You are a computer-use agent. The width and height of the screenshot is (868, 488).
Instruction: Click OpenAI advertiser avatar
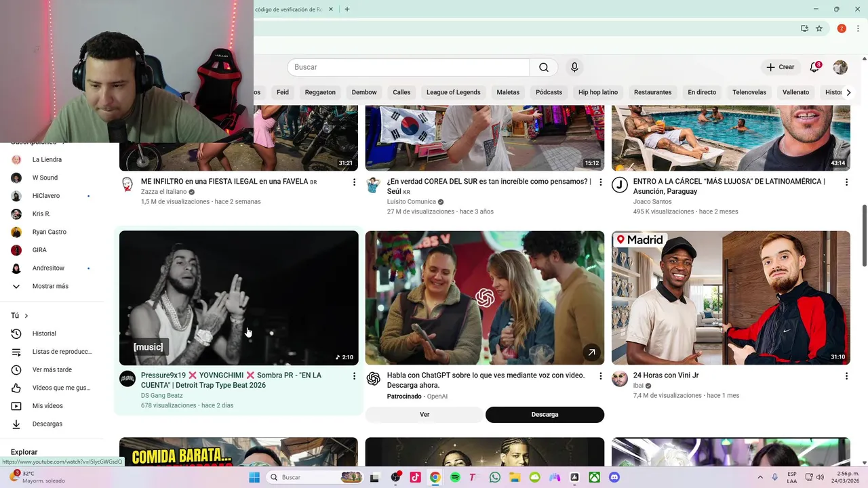(x=374, y=379)
